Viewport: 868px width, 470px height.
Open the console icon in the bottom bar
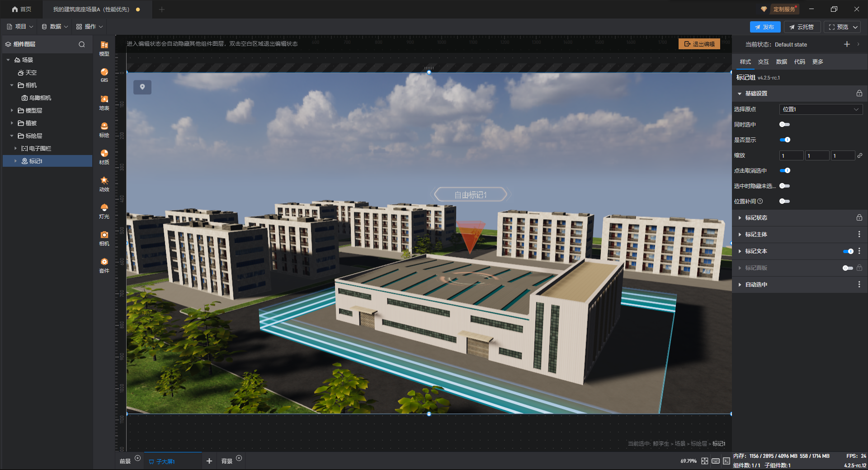pos(726,461)
